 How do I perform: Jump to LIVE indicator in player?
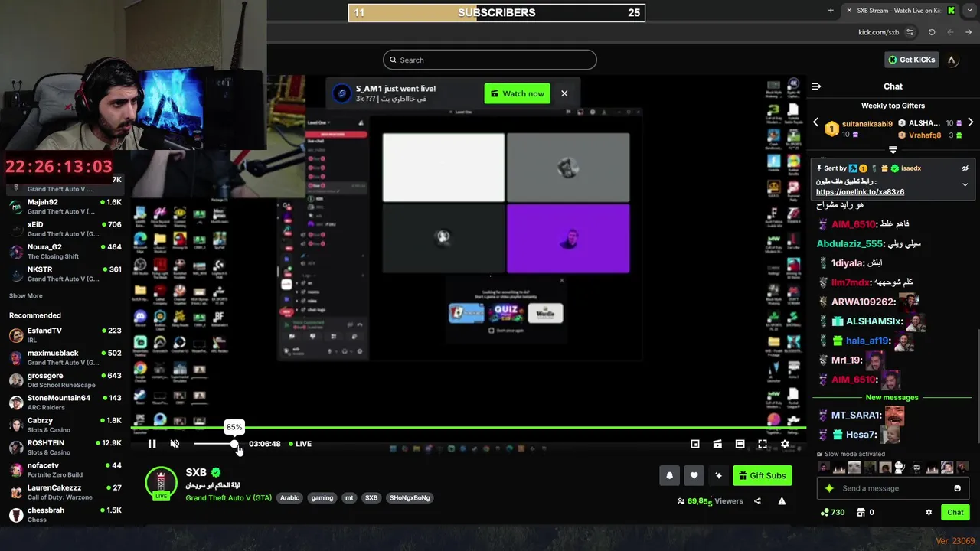[x=300, y=444]
